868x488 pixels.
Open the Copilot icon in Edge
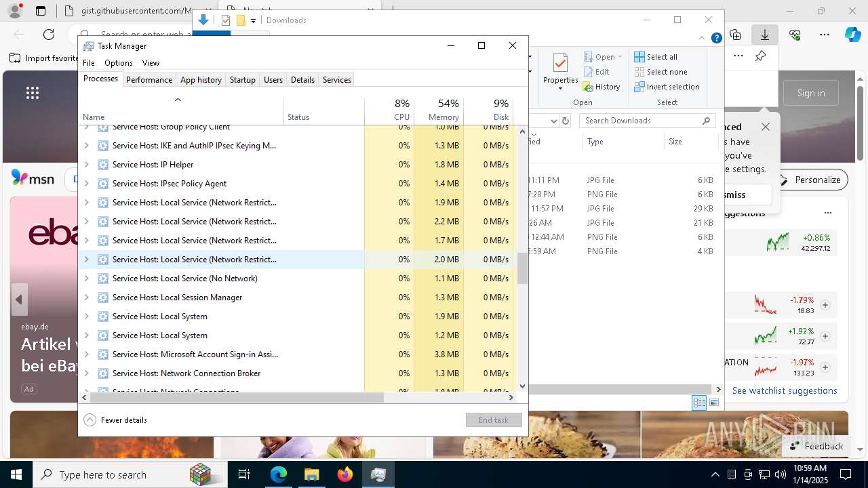pyautogui.click(x=852, y=35)
